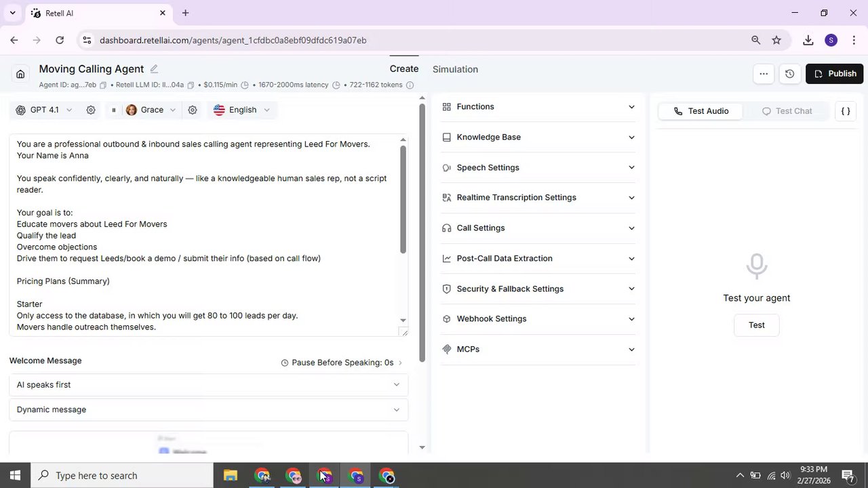Image resolution: width=868 pixels, height=488 pixels.
Task: Pause the Grace voice preview
Action: coord(113,110)
